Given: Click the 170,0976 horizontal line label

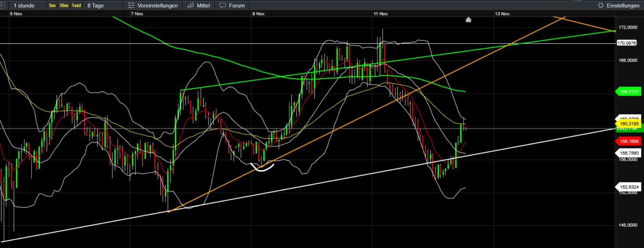Looking at the screenshot, I should tap(626, 43).
